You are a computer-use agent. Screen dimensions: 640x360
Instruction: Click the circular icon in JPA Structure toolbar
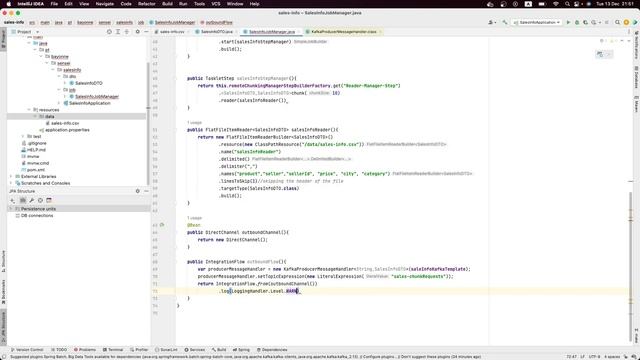[40, 200]
